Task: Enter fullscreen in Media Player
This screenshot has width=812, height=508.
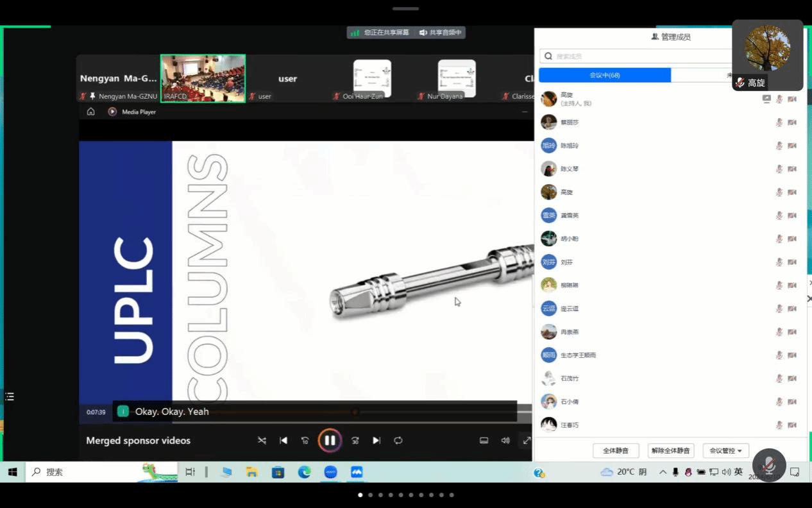Action: tap(527, 441)
